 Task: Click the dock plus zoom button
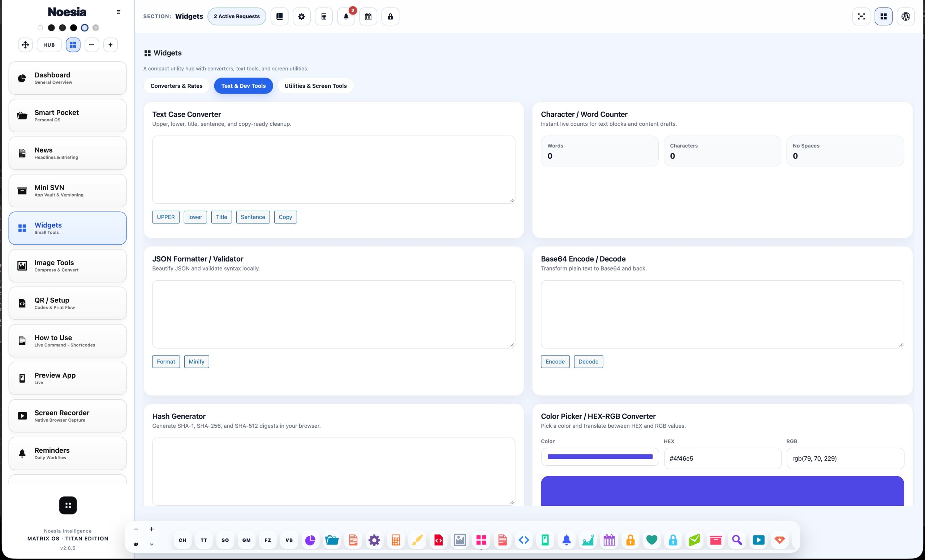(x=152, y=529)
